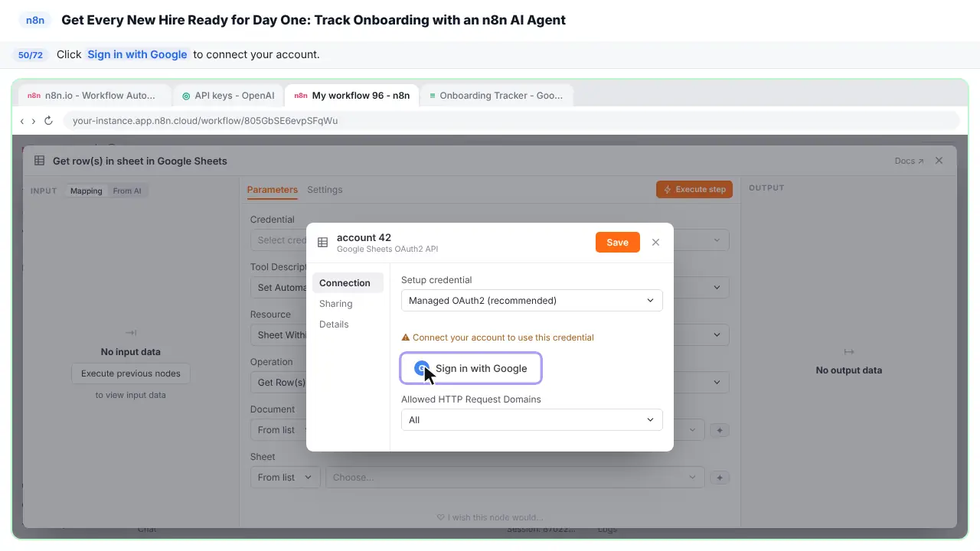Viewport: 980px width, 551px height.
Task: Click the Execute step button
Action: pos(694,189)
